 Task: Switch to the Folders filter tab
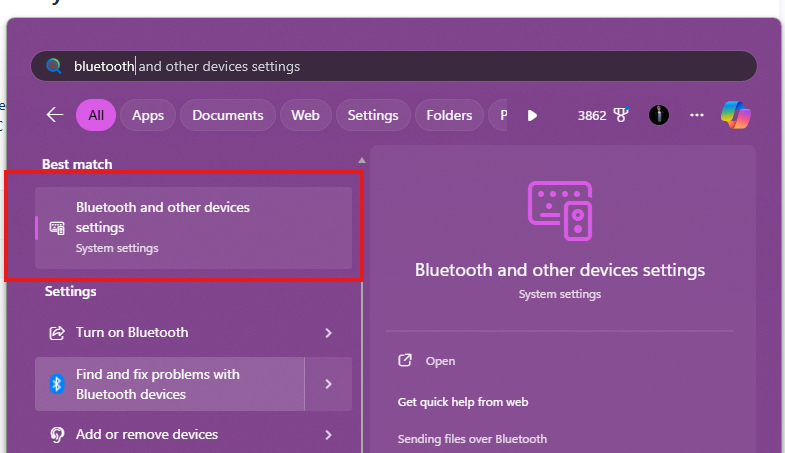point(449,115)
